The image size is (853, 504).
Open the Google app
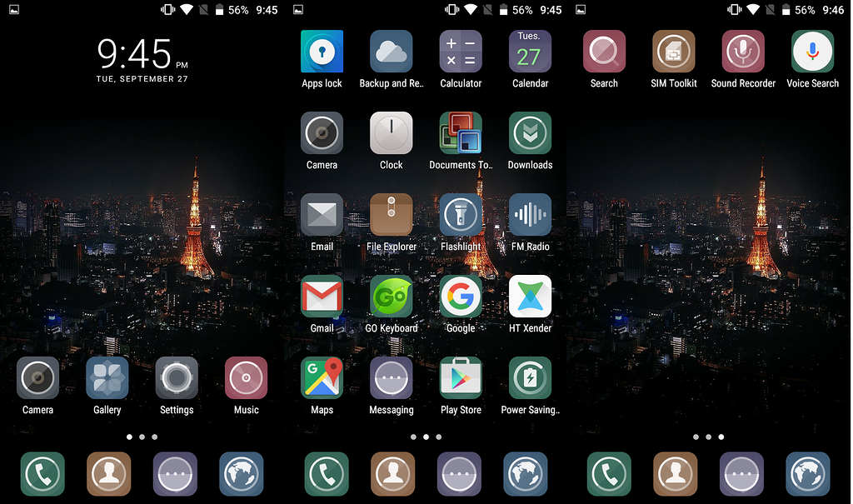(x=461, y=297)
